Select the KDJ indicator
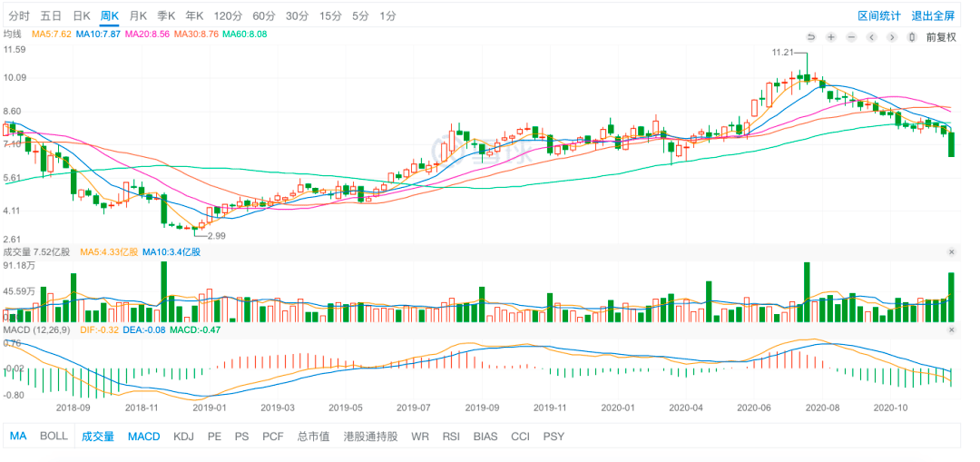 [183, 437]
